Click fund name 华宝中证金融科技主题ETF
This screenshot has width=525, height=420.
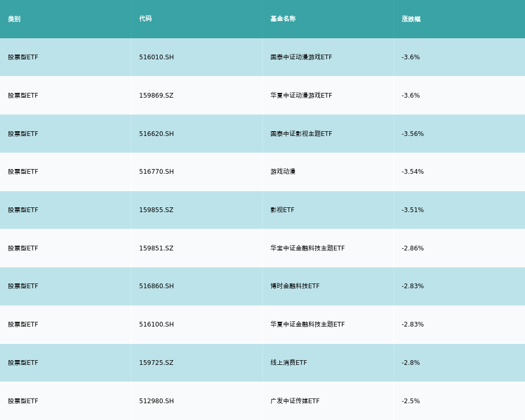307,248
